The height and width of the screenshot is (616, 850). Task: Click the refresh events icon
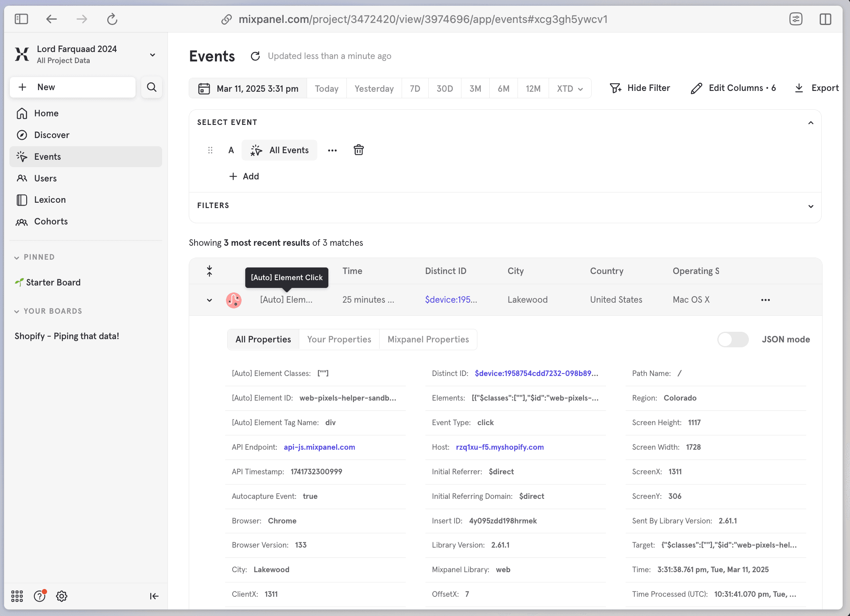tap(255, 56)
